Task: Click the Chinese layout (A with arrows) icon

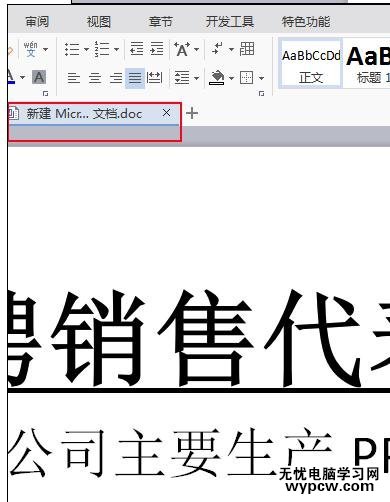Action: [x=182, y=49]
